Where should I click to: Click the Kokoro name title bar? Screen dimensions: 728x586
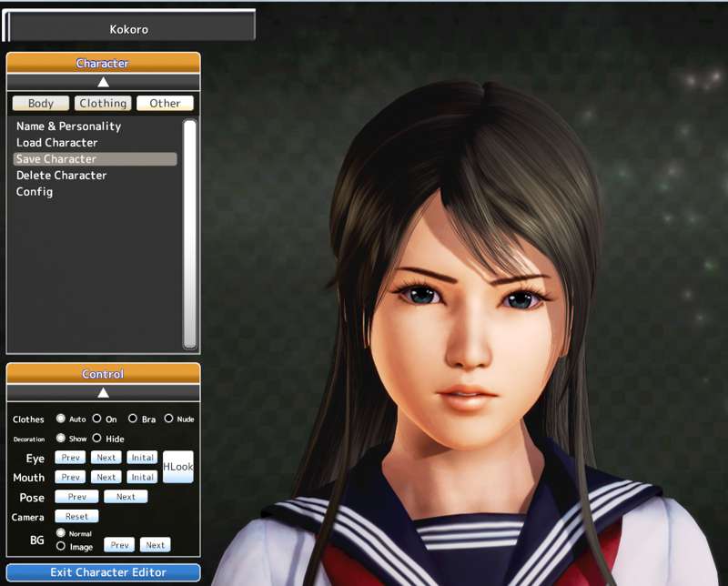129,27
